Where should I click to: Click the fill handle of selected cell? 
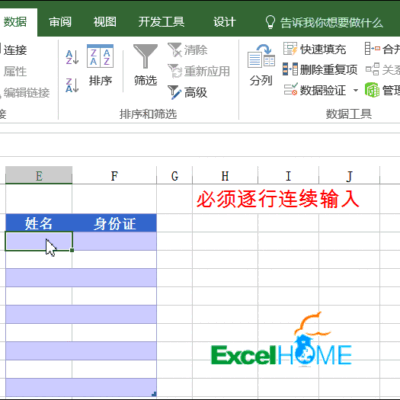point(72,250)
